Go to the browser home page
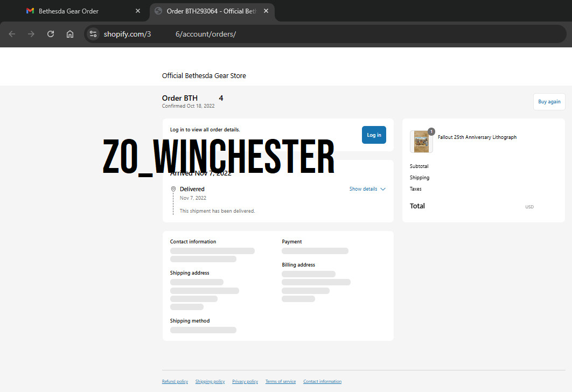Viewport: 572px width, 392px height. pos(70,34)
